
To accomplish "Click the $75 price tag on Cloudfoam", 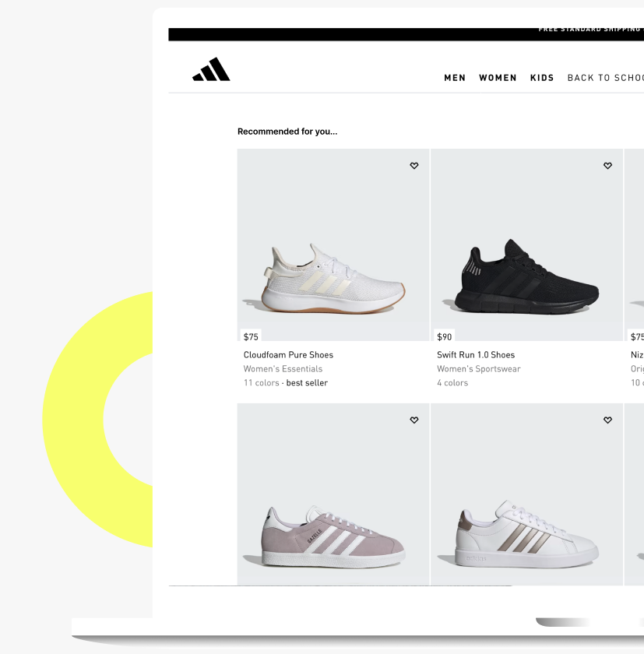I will 251,336.
